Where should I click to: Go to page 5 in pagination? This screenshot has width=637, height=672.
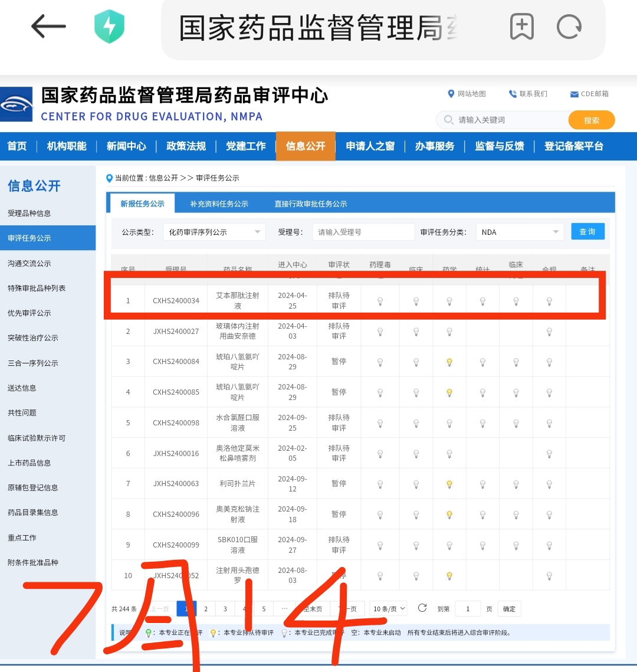point(264,608)
